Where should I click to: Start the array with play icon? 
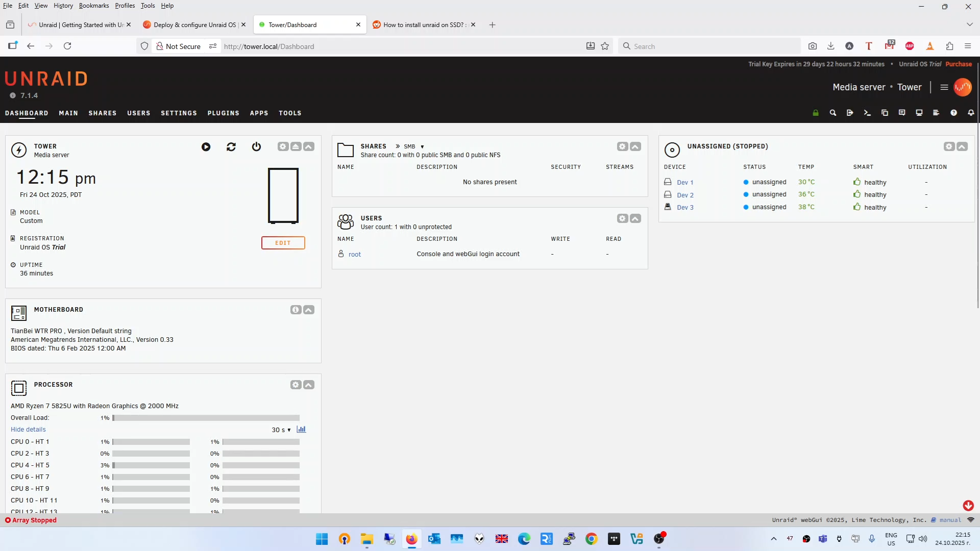tap(206, 147)
